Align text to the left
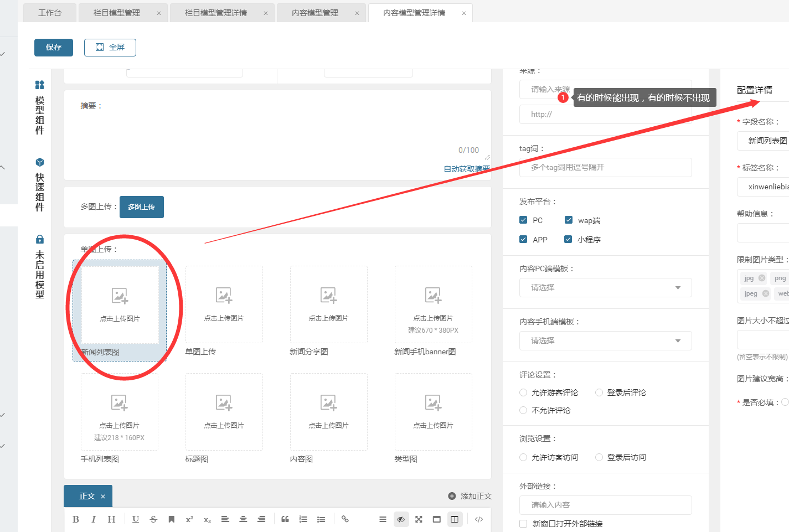This screenshot has height=532, width=789. click(x=225, y=519)
